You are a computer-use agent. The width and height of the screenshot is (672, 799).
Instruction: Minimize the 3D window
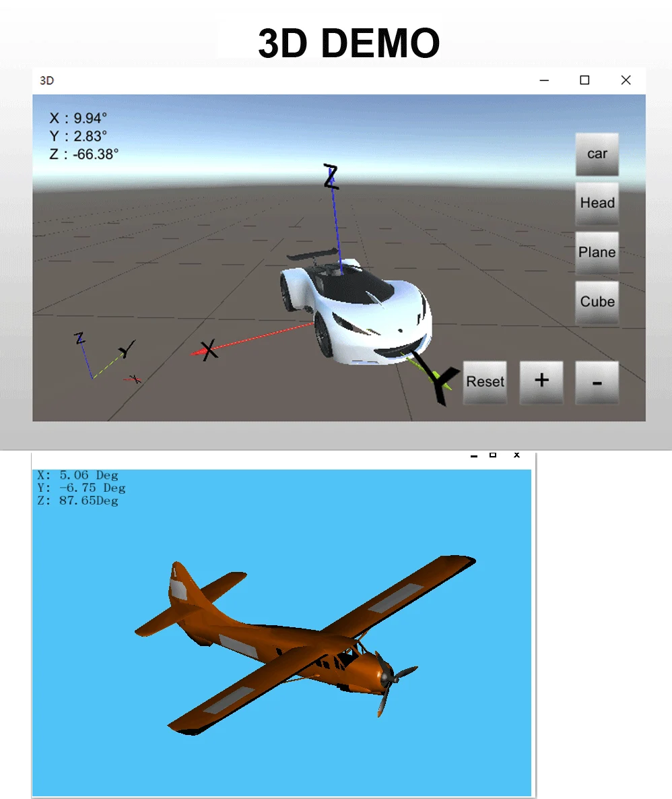[x=544, y=81]
